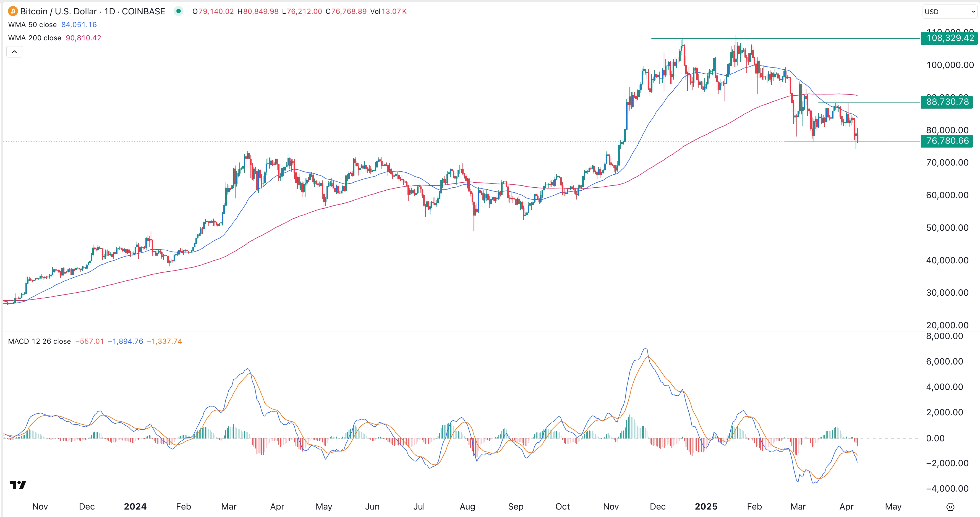Click the 2024 label on time axis

[135, 506]
